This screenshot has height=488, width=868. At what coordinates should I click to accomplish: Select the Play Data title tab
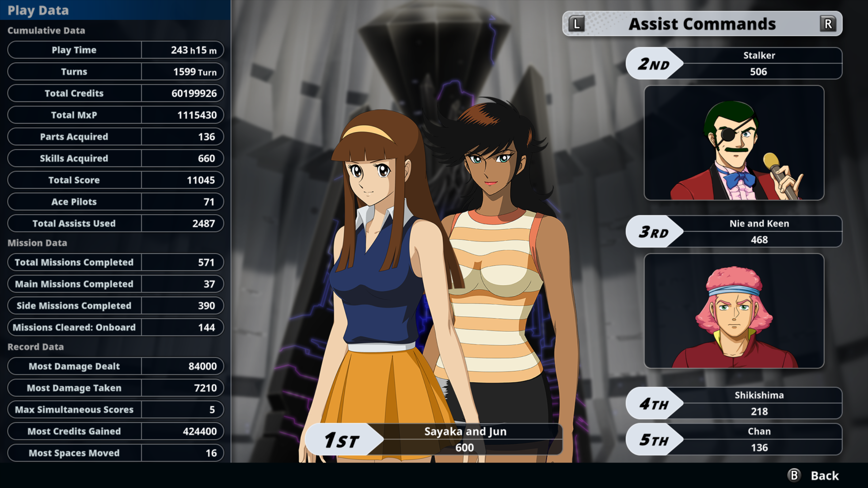point(38,10)
